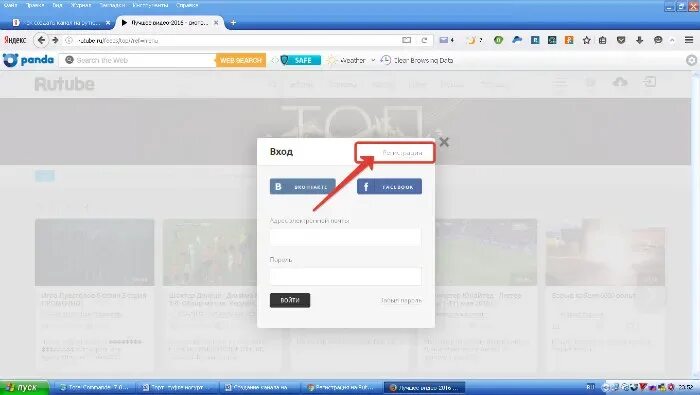Open the Rutube upload cloud icon
700x395 pixels.
[620, 82]
